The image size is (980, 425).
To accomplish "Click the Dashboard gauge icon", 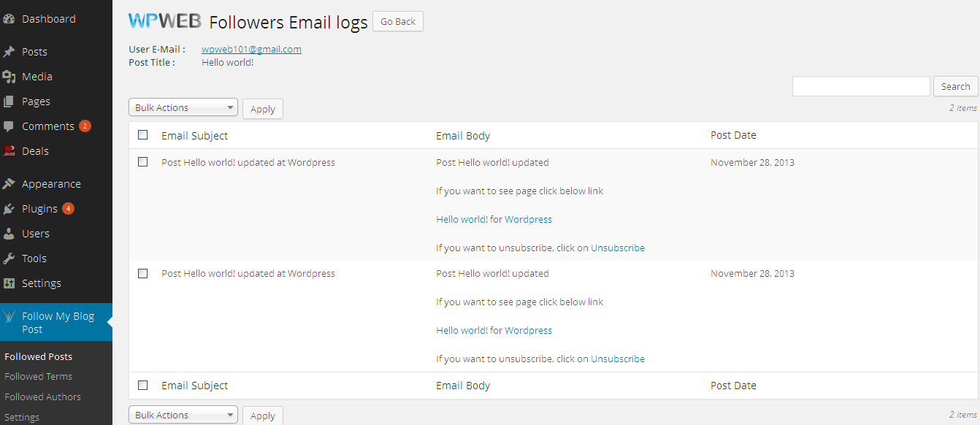I will click(x=9, y=19).
